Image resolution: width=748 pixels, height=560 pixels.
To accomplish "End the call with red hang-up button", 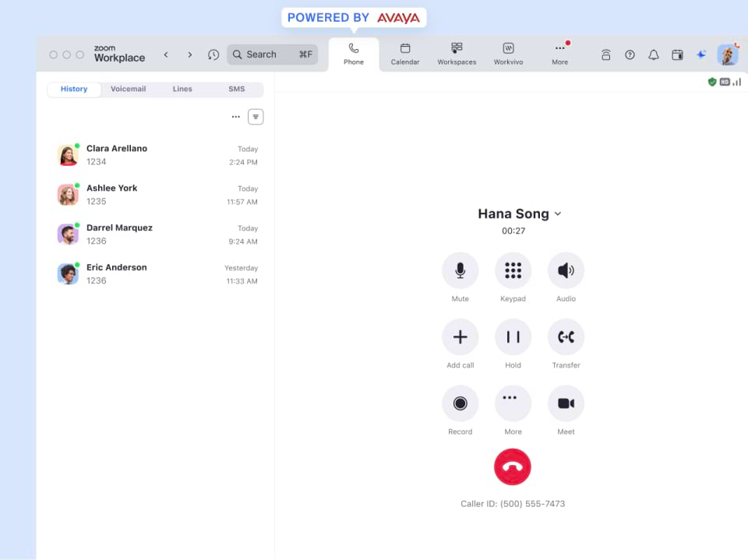I will tap(512, 467).
